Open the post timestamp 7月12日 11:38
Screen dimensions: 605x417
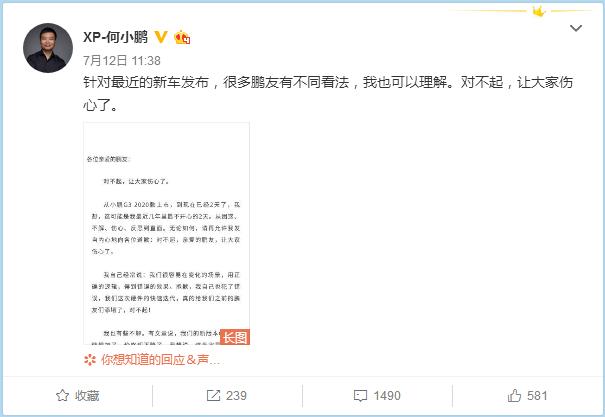point(122,61)
